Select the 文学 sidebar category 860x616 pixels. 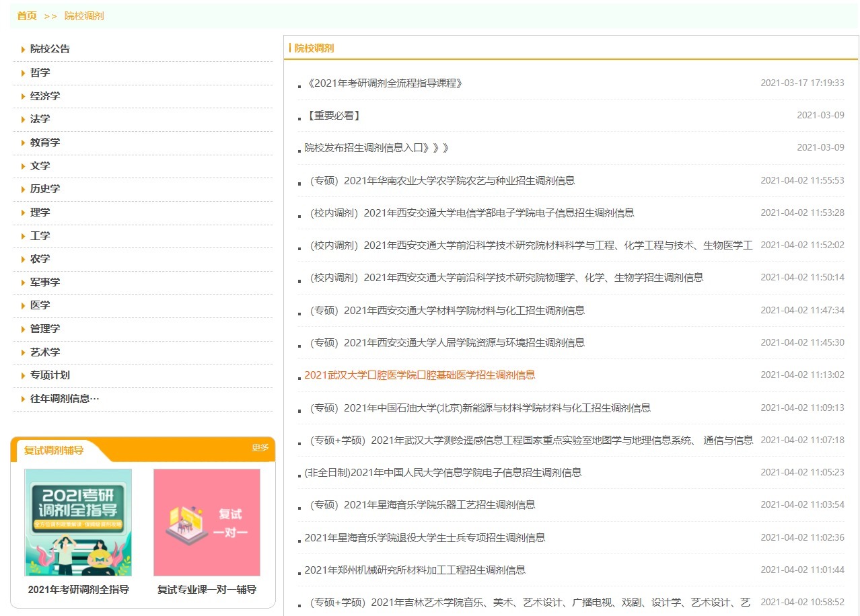(x=40, y=165)
